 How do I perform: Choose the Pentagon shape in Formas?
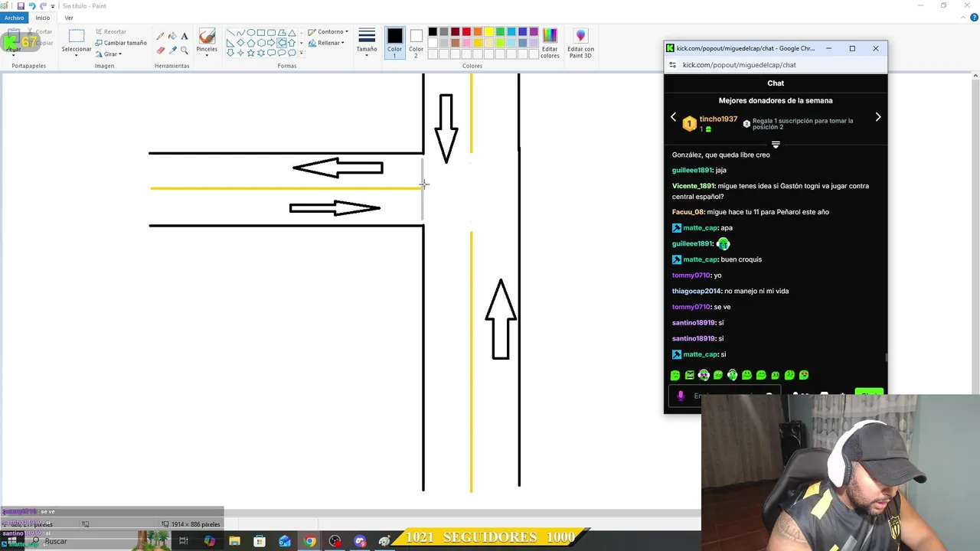coord(251,43)
